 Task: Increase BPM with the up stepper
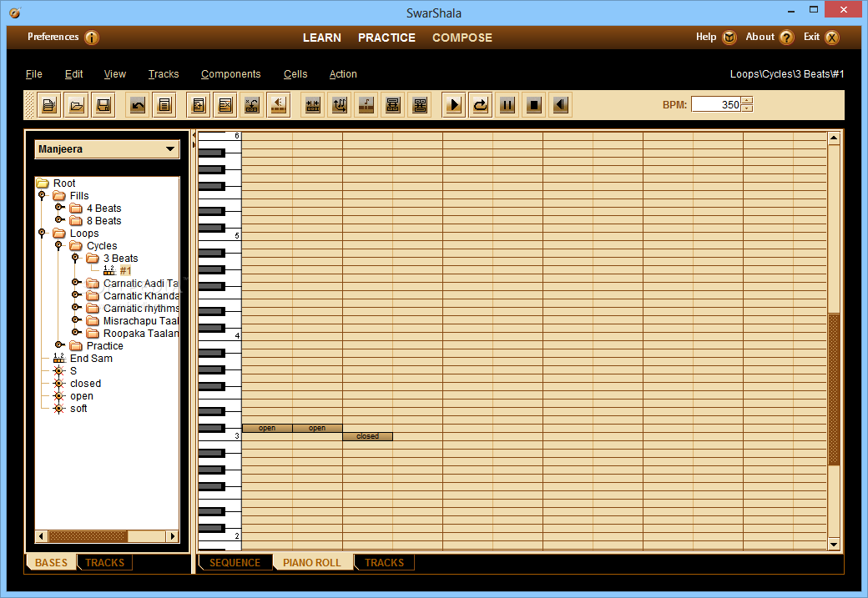pos(747,101)
